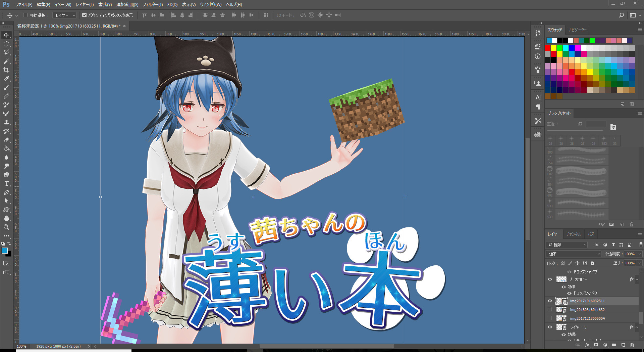Switch to the ナビゲーター tab
Image resolution: width=644 pixels, height=352 pixels.
(x=577, y=30)
